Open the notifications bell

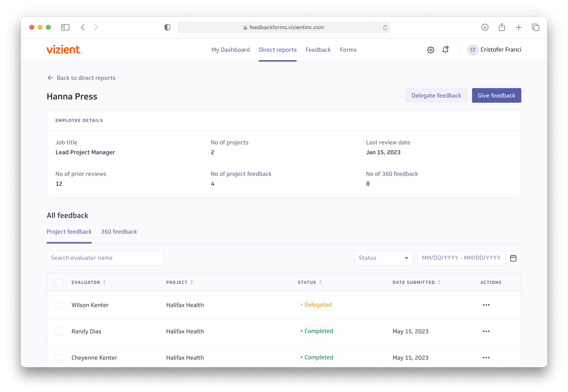pyautogui.click(x=445, y=50)
